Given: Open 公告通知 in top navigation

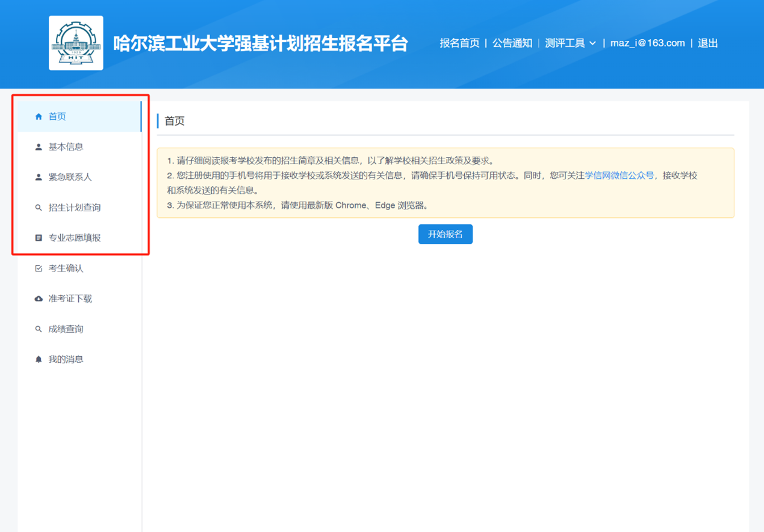Looking at the screenshot, I should 512,43.
